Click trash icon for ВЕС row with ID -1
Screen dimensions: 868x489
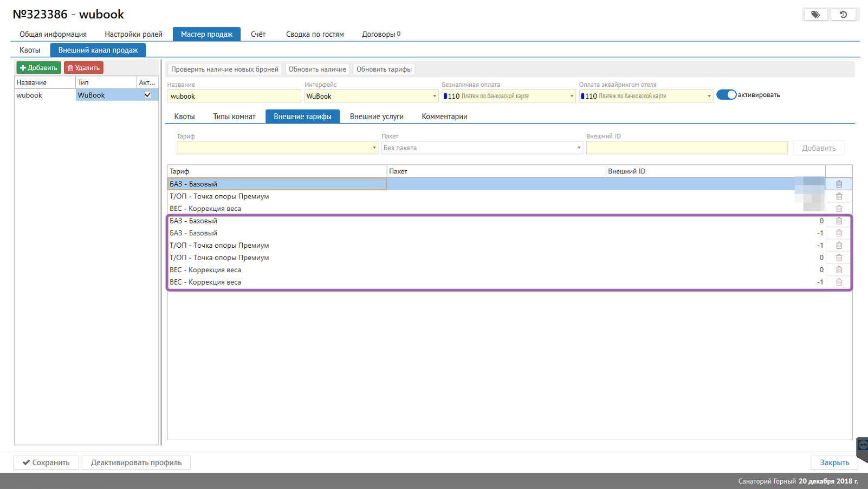pos(839,282)
